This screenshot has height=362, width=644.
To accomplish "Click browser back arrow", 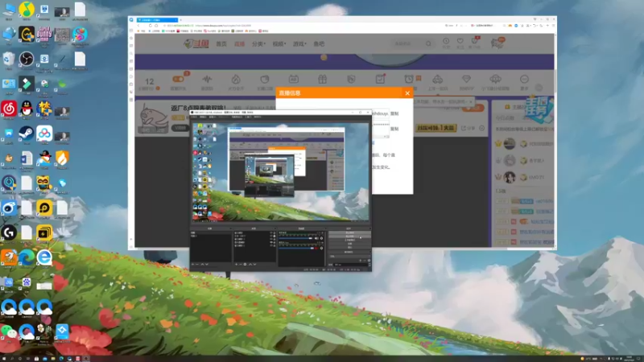I will pos(138,26).
